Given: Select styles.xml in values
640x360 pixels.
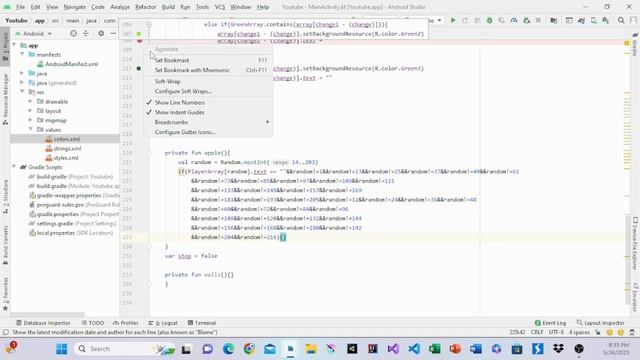Looking at the screenshot, I should click(62, 158).
